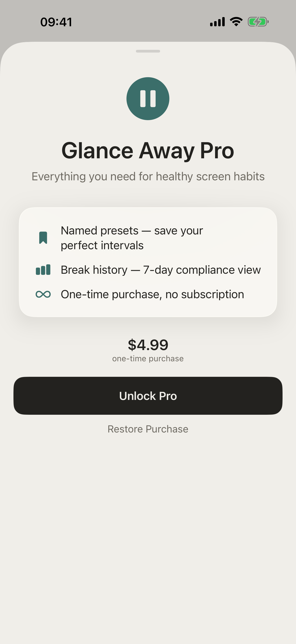Viewport: 296px width, 644px height.
Task: Tap the 09:41 clock in status bar
Action: click(x=56, y=22)
